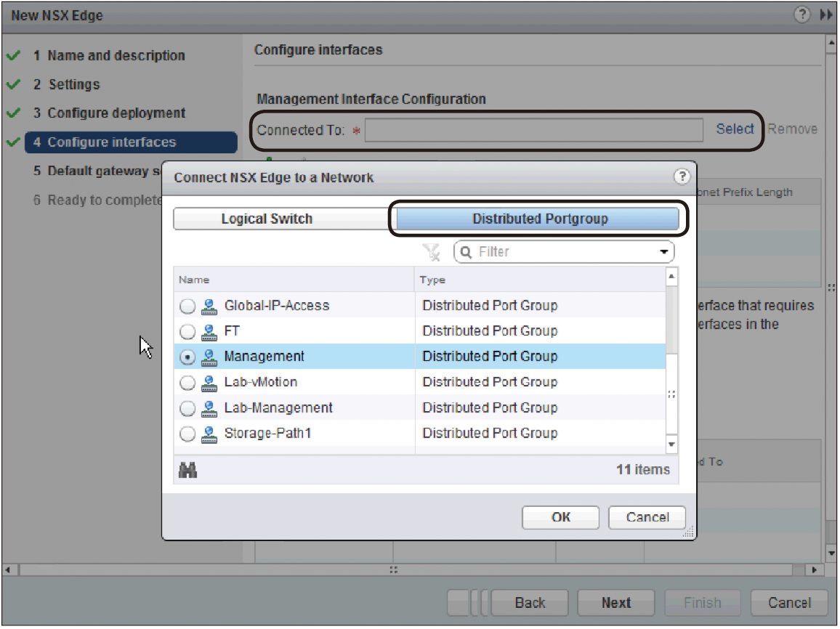Go to step 4 Configure interfaces
This screenshot has width=840, height=629.
132,142
